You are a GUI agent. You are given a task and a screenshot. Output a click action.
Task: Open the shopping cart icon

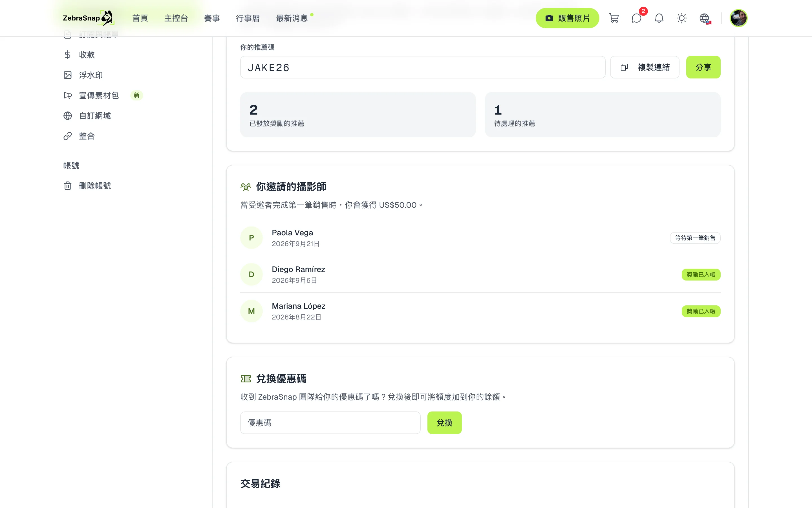click(x=614, y=18)
